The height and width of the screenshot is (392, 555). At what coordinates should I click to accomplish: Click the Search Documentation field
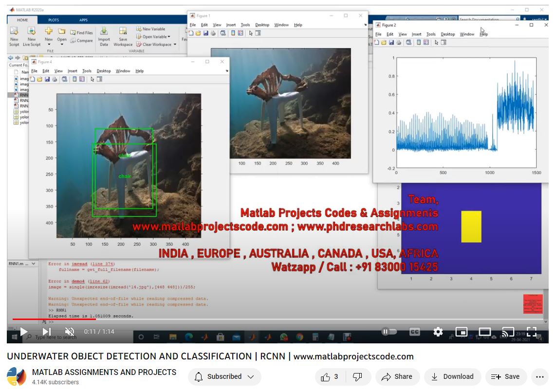[489, 19]
